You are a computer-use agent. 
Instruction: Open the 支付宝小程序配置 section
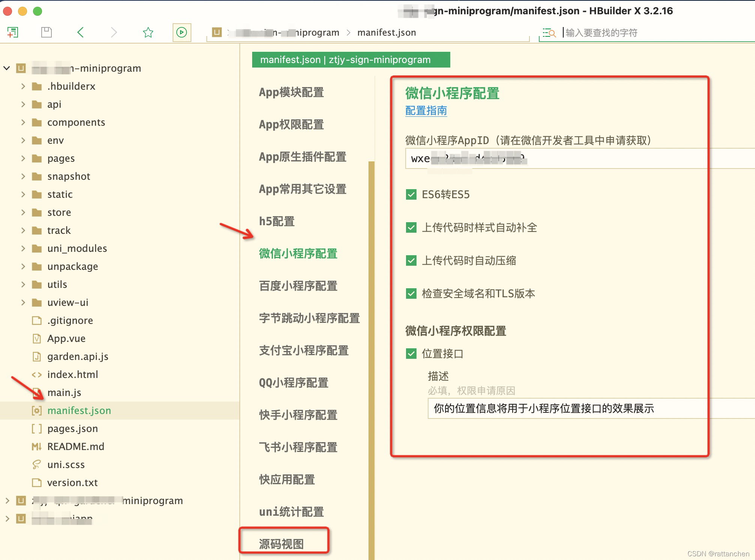coord(304,351)
